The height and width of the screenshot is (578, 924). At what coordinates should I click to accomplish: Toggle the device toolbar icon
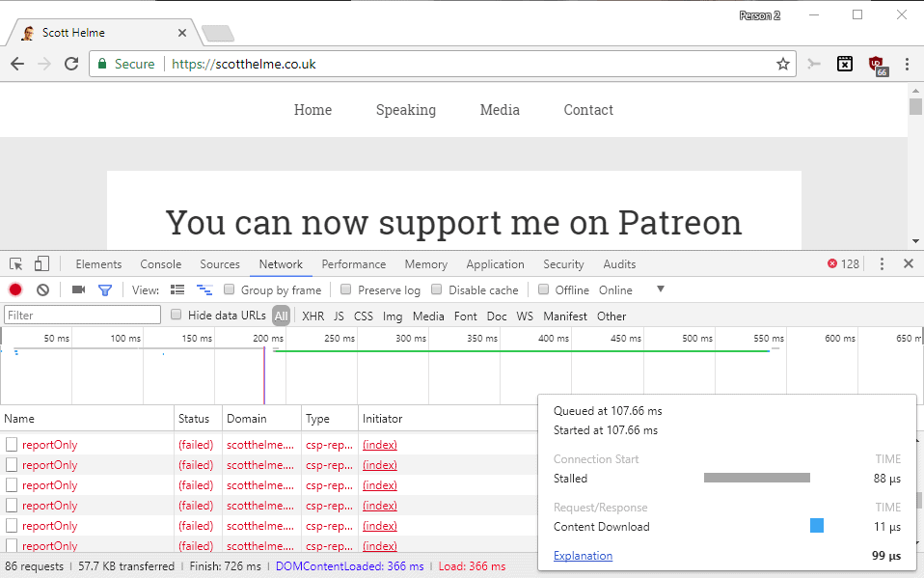pos(41,264)
